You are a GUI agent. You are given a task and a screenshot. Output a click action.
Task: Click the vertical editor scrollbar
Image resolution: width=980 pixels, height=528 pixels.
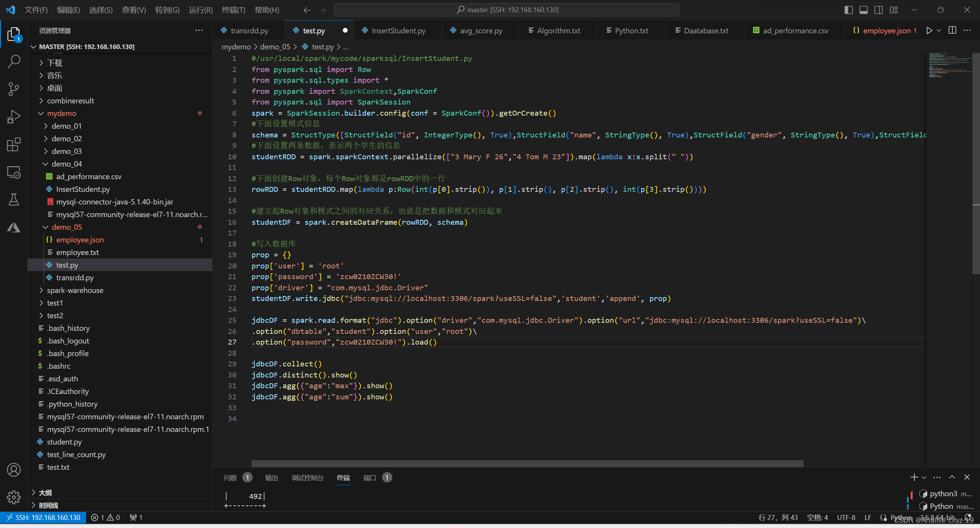(x=976, y=163)
